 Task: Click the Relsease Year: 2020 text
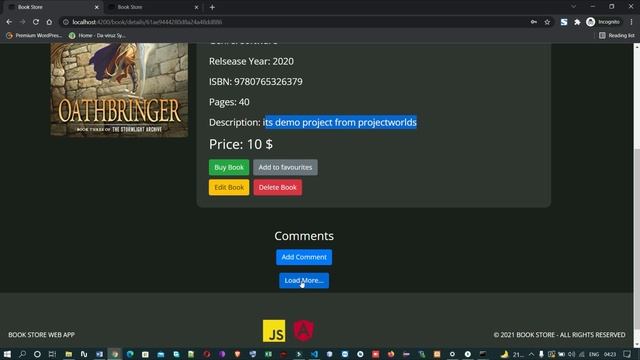pos(251,61)
